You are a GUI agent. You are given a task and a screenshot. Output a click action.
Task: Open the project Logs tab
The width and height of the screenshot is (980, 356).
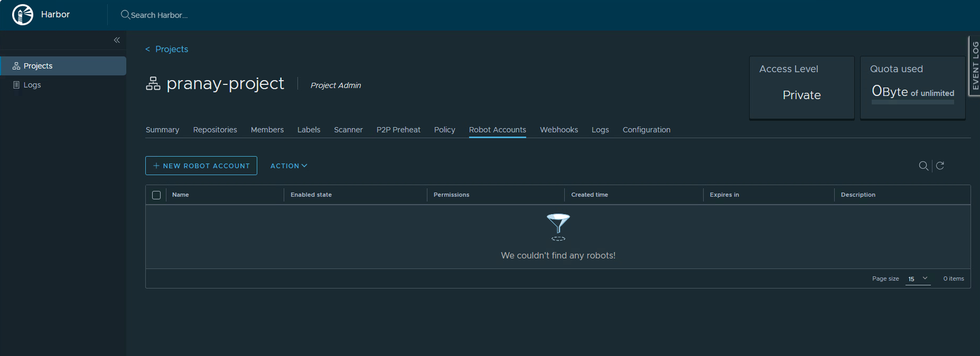[600, 130]
